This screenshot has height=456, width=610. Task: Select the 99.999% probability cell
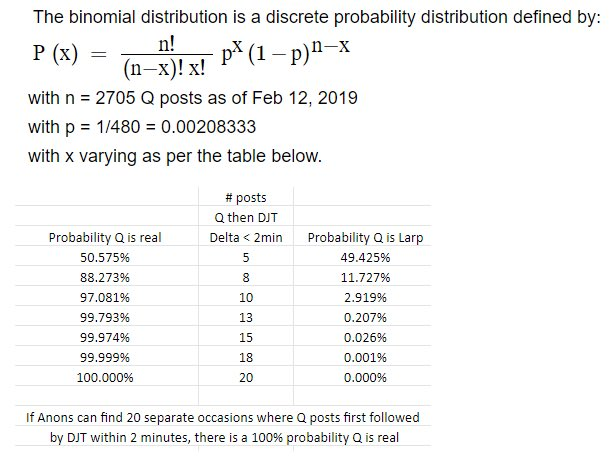click(x=105, y=357)
